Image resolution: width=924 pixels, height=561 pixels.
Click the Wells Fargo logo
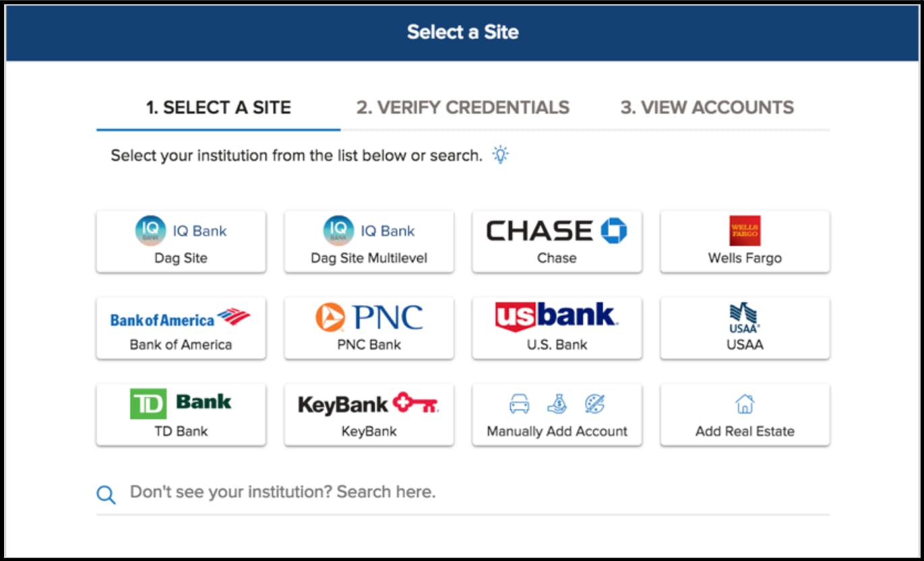point(745,231)
